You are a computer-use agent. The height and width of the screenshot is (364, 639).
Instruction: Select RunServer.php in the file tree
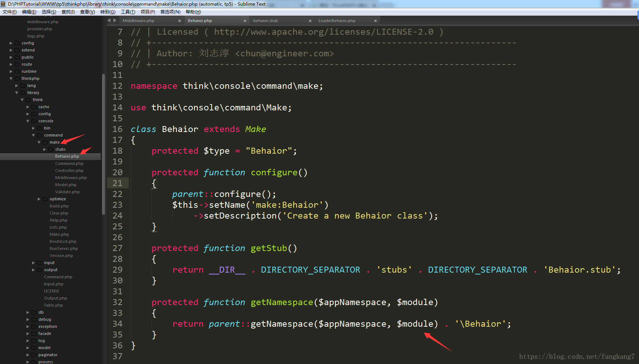point(63,248)
